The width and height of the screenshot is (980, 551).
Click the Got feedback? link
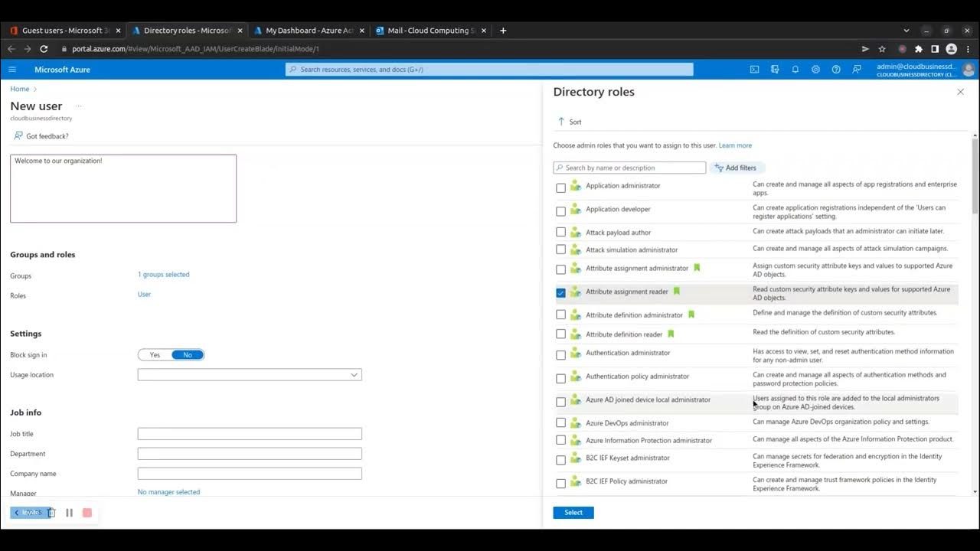(47, 136)
